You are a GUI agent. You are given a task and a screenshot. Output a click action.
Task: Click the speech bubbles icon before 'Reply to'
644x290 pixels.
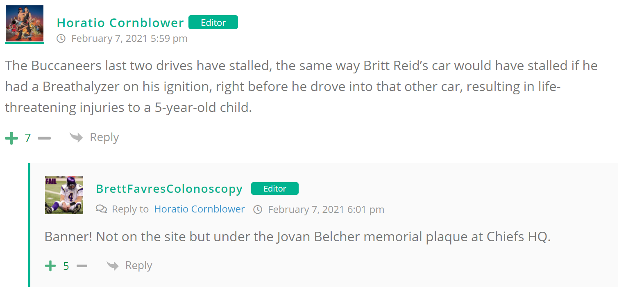click(101, 209)
